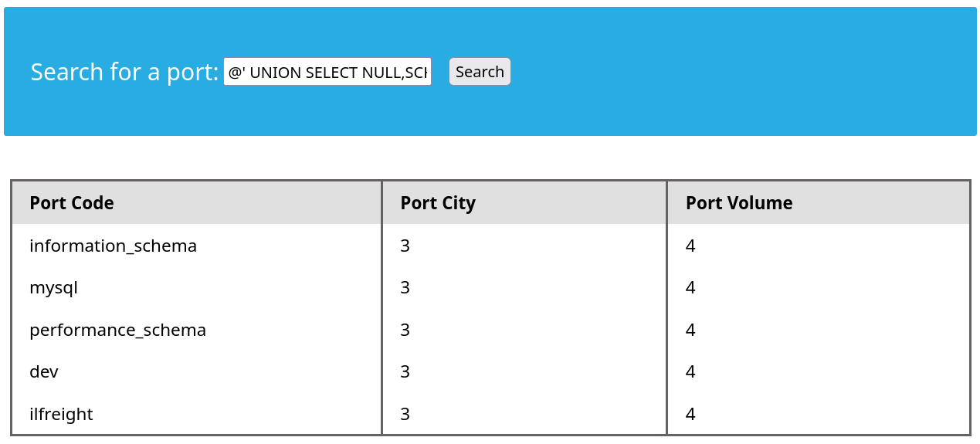Image resolution: width=980 pixels, height=444 pixels.
Task: Select the Port Code column header
Action: coord(72,203)
